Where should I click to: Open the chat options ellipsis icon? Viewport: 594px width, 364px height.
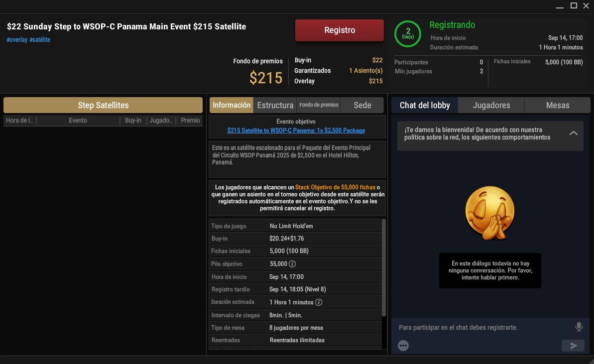point(403,346)
